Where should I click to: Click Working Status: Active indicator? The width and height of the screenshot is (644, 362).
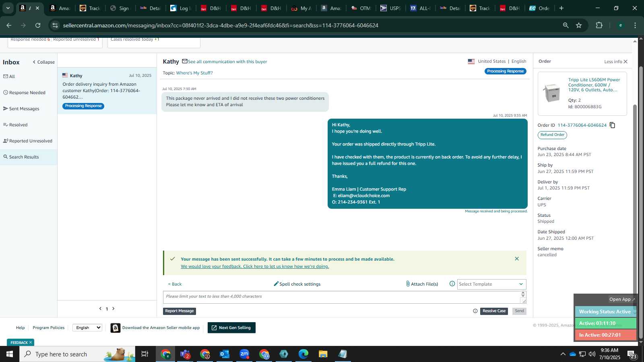pos(605,312)
